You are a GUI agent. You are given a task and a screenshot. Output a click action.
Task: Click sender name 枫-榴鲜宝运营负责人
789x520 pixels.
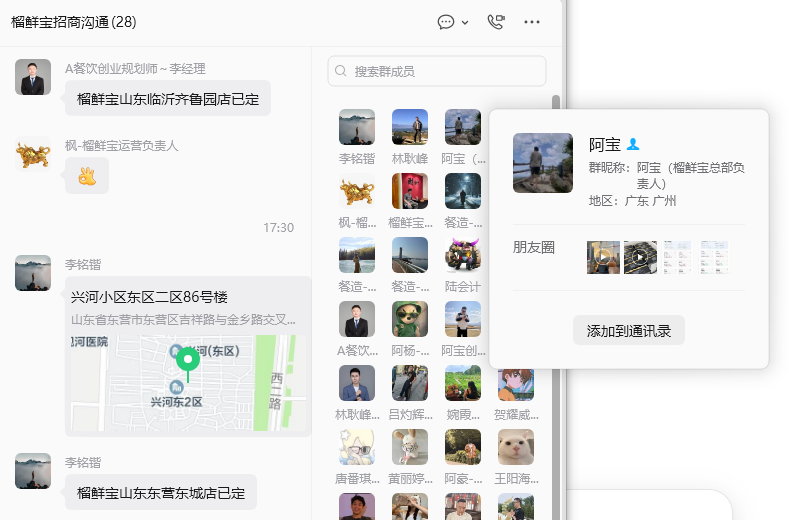click(121, 145)
